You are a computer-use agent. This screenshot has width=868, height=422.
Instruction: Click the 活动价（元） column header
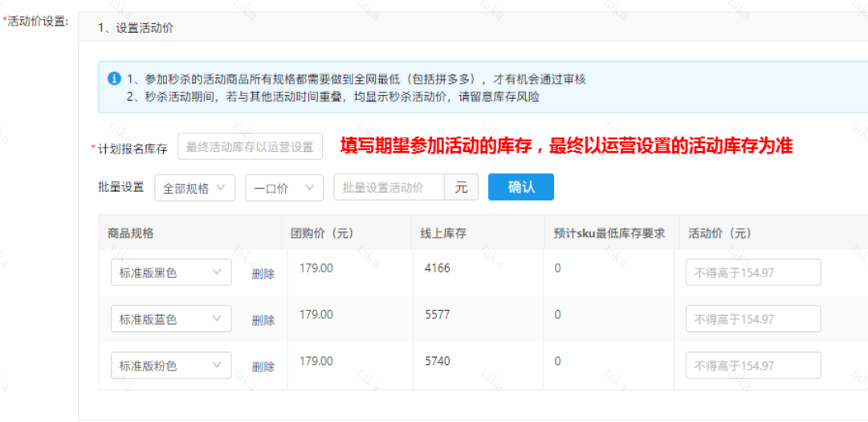(x=720, y=233)
